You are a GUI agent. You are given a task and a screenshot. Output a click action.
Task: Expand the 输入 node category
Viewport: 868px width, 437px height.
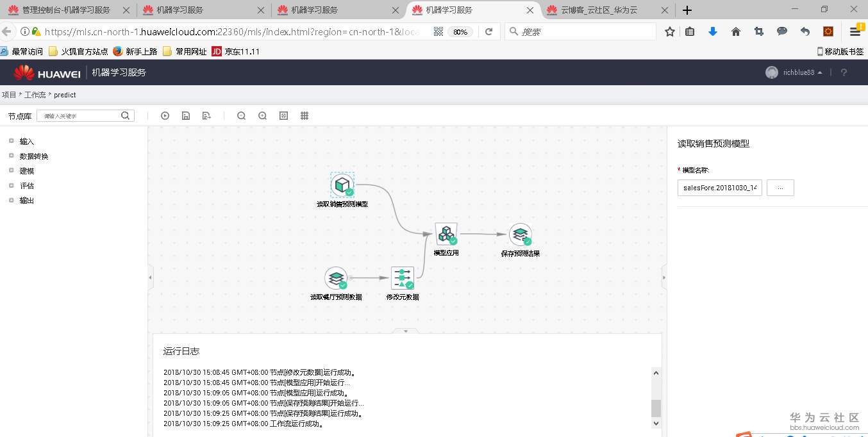coord(11,141)
